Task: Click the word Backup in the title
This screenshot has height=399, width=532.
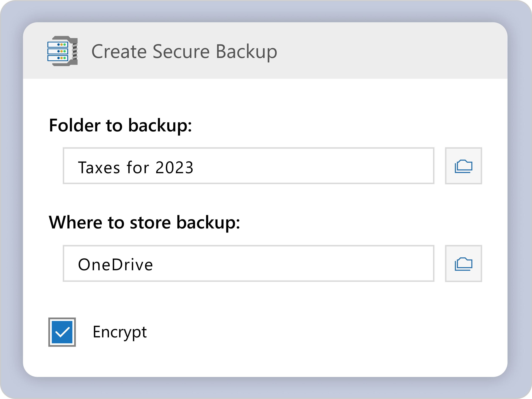Action: click(246, 51)
